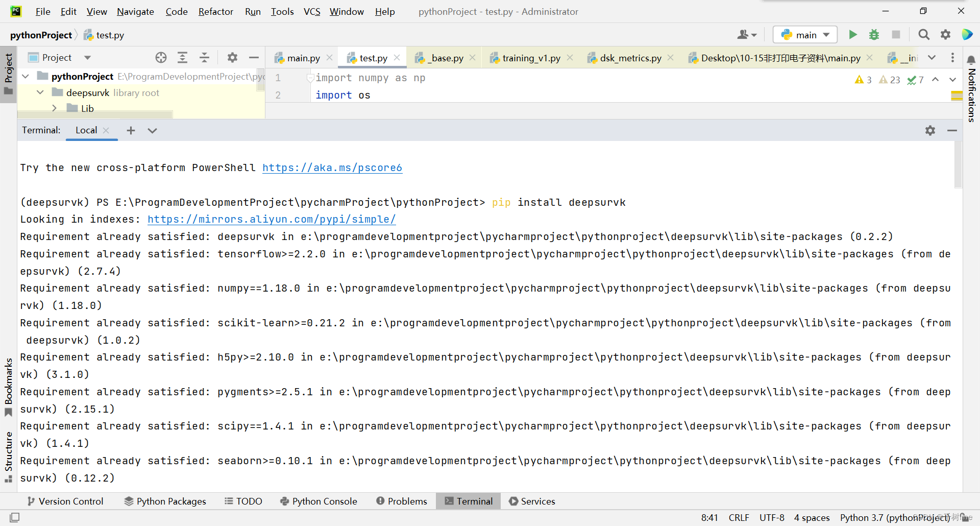Open the Project view dropdown
Image resolution: width=980 pixels, height=526 pixels.
pyautogui.click(x=87, y=58)
